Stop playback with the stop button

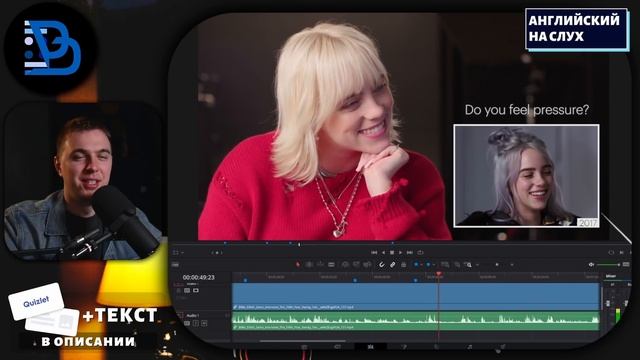click(392, 253)
